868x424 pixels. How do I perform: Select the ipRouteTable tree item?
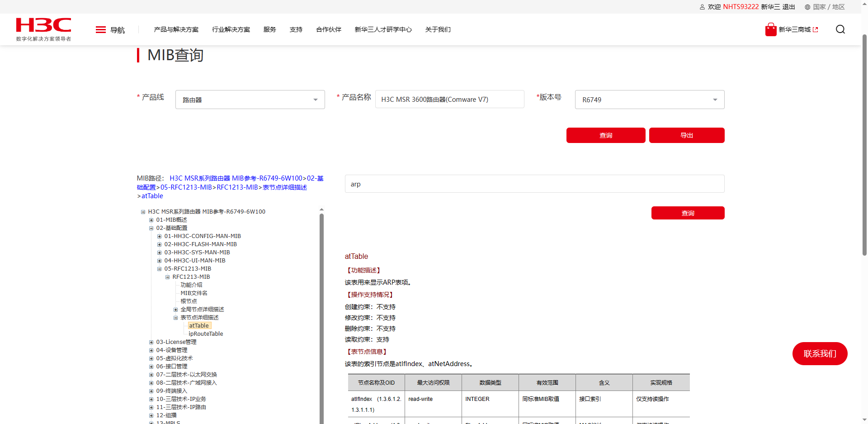(x=206, y=334)
